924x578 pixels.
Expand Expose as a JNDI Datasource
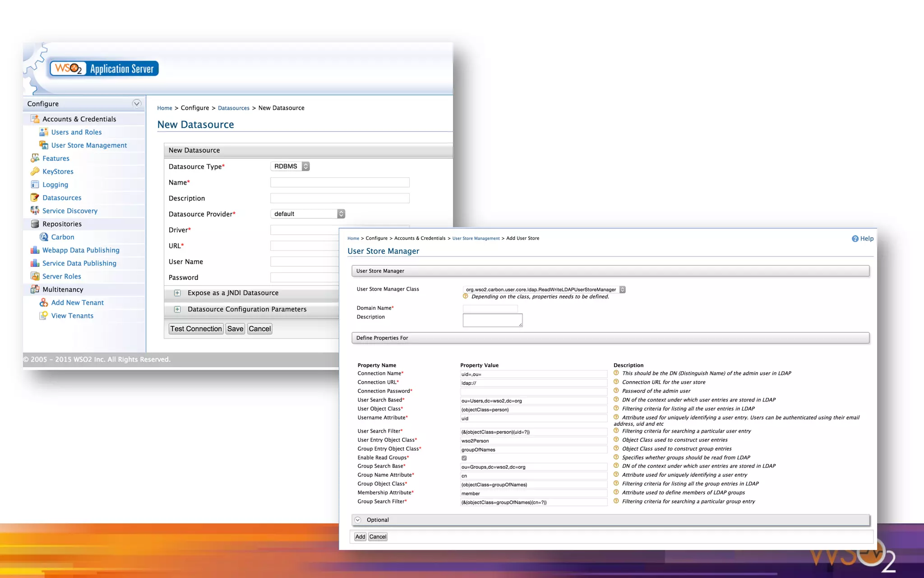pyautogui.click(x=177, y=293)
